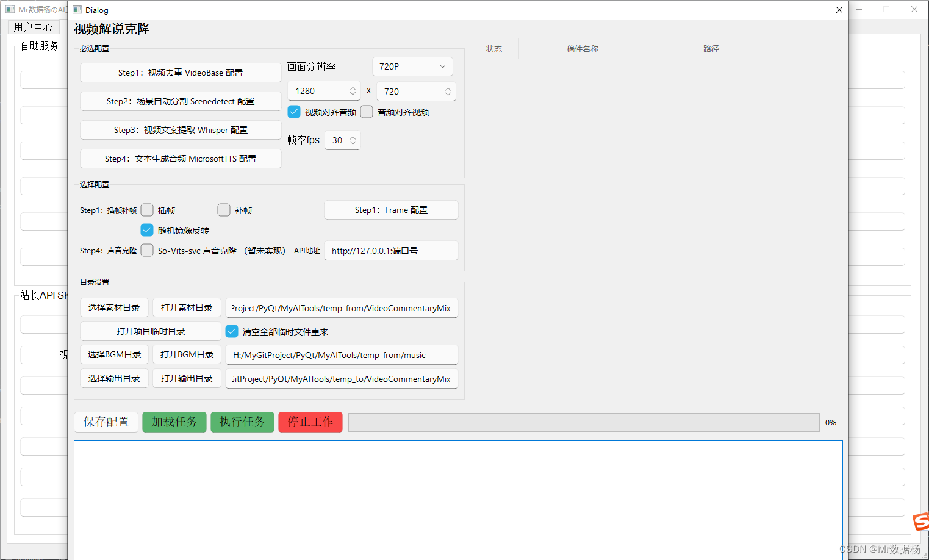The width and height of the screenshot is (929, 560).
Task: Close the Dialog window
Action: (x=839, y=10)
